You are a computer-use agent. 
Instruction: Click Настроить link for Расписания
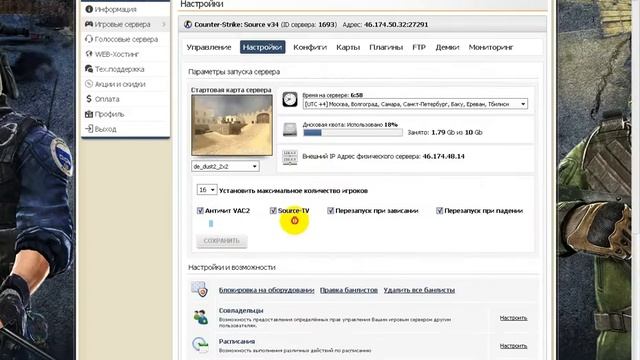[513, 346]
